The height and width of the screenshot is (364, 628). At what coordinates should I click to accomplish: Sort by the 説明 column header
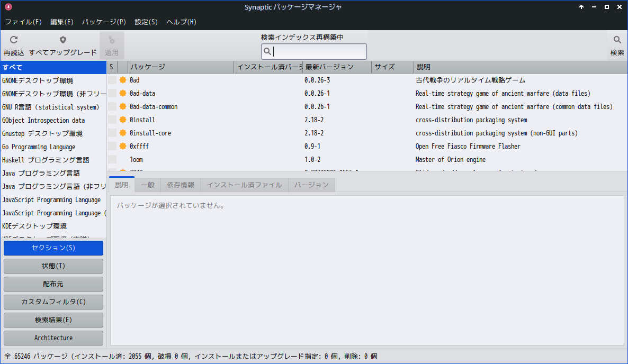(521, 67)
